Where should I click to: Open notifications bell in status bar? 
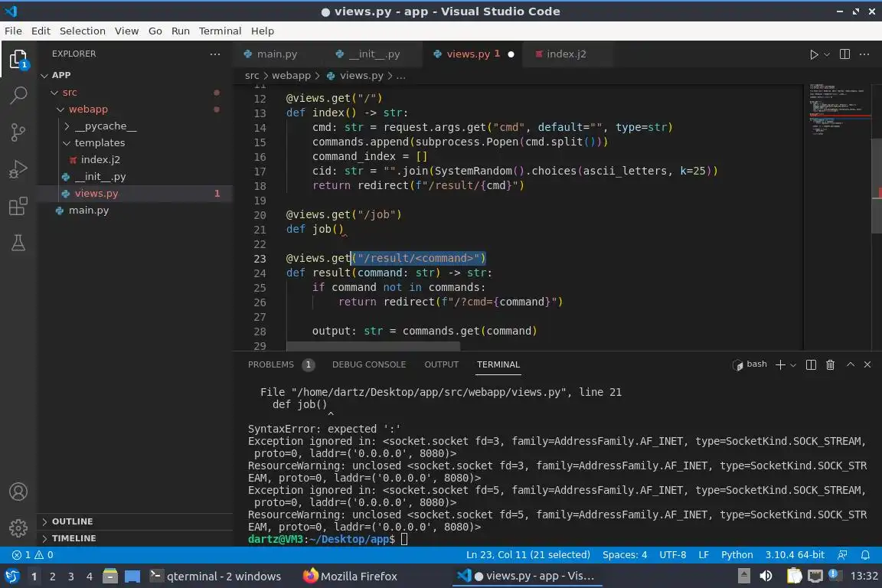865,555
